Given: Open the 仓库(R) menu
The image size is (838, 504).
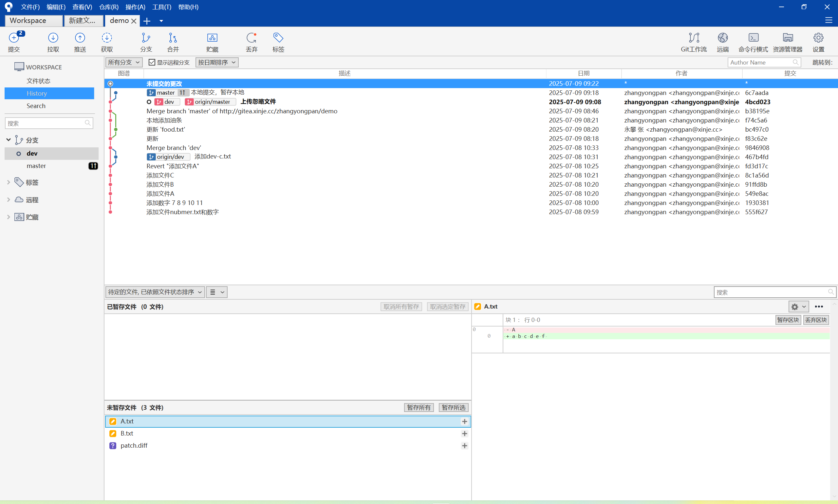Looking at the screenshot, I should click(109, 7).
